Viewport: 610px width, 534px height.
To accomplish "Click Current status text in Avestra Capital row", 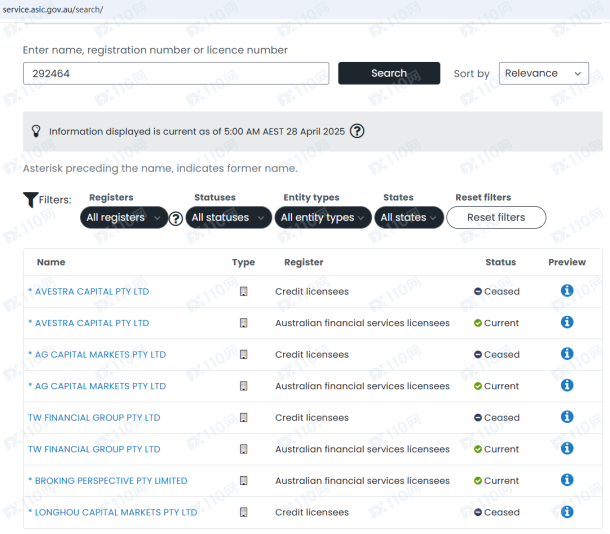I will (501, 323).
